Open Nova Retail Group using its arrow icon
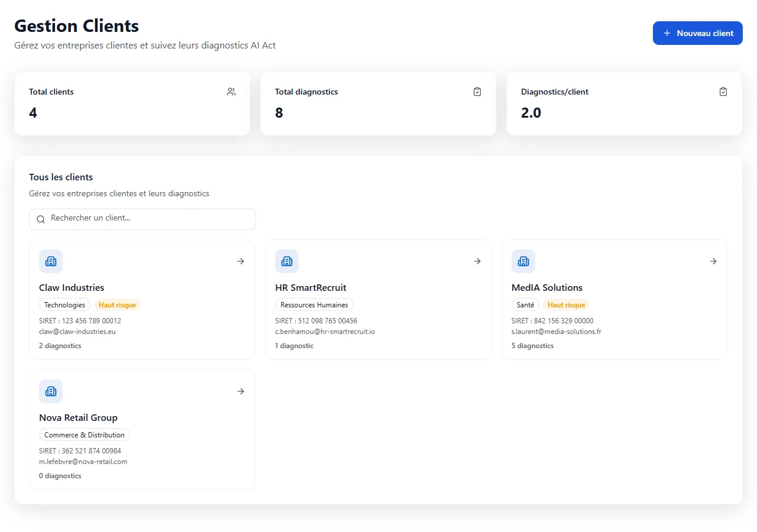This screenshot has width=757, height=532. coord(241,391)
